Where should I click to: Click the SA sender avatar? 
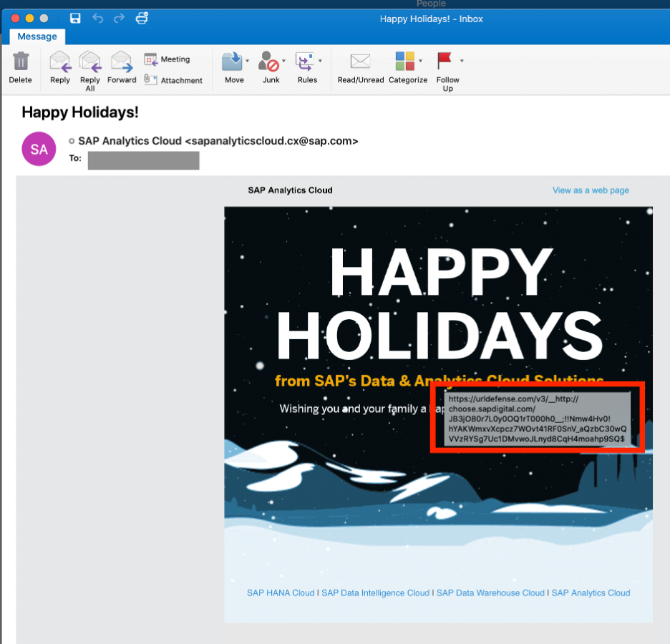(39, 149)
